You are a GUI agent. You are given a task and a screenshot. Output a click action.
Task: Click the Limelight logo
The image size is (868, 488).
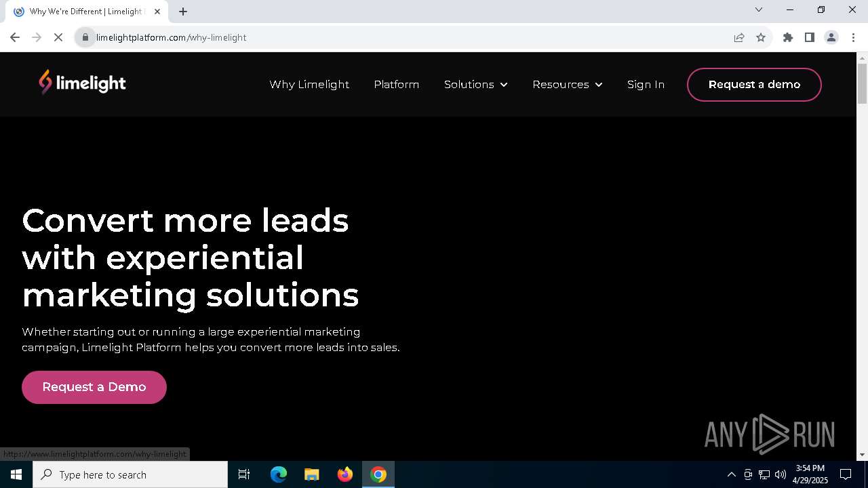(82, 83)
